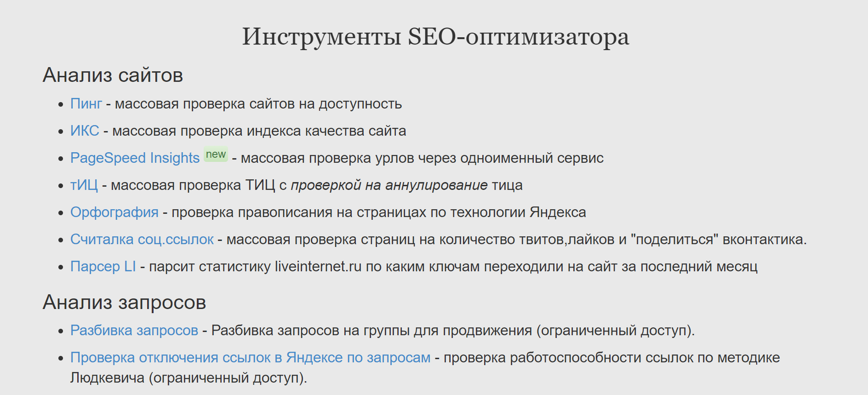Image resolution: width=868 pixels, height=395 pixels.
Task: Click the green 'new' badge
Action: [x=216, y=155]
